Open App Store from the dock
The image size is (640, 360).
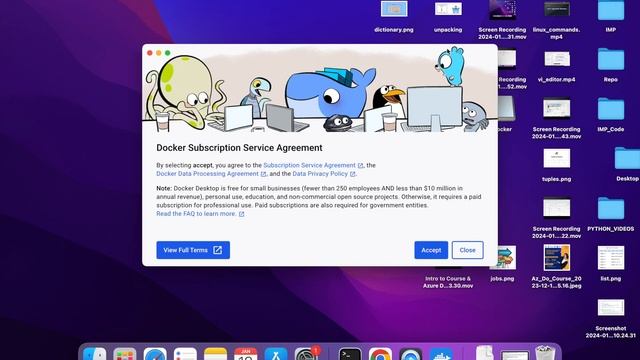[x=276, y=354]
